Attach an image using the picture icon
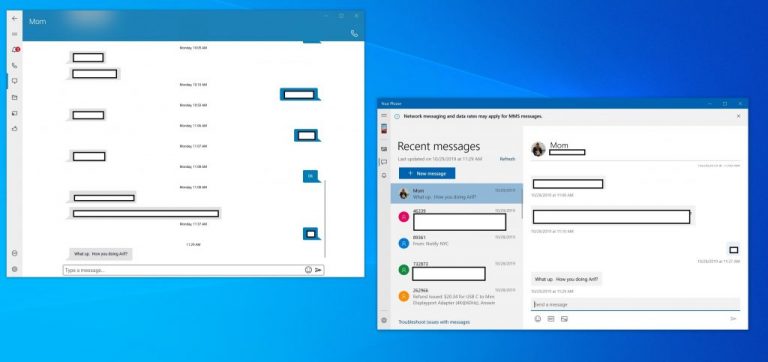The width and height of the screenshot is (768, 362). coord(564,319)
